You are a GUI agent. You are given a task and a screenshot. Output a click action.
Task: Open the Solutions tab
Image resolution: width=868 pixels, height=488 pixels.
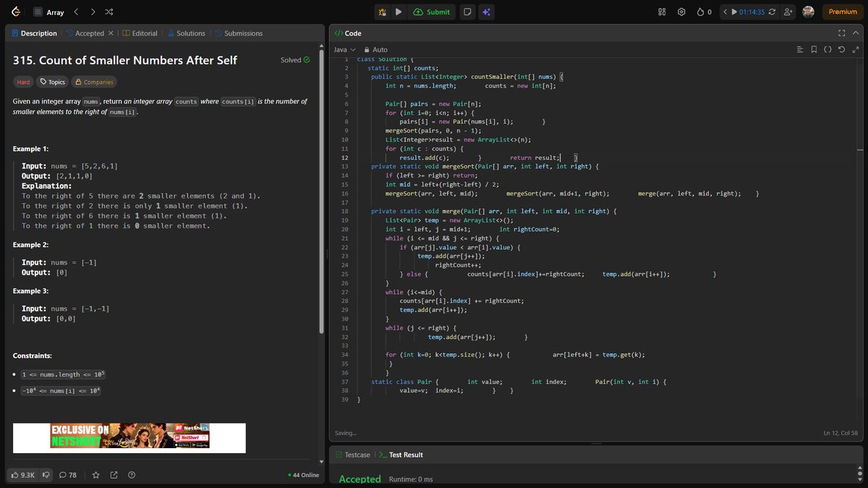pos(186,33)
